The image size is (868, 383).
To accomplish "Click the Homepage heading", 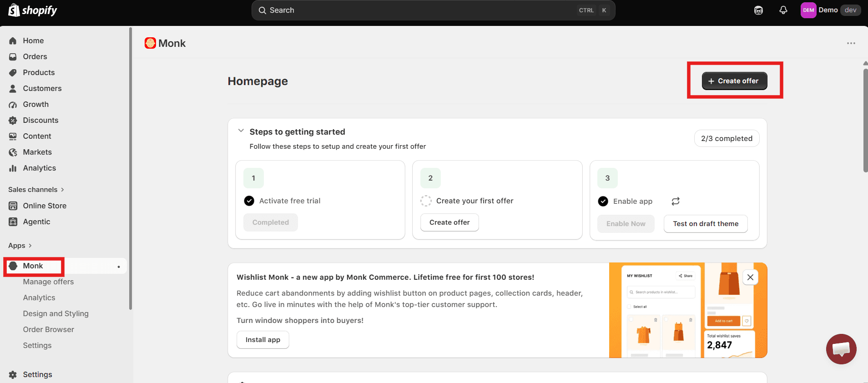I will point(257,81).
